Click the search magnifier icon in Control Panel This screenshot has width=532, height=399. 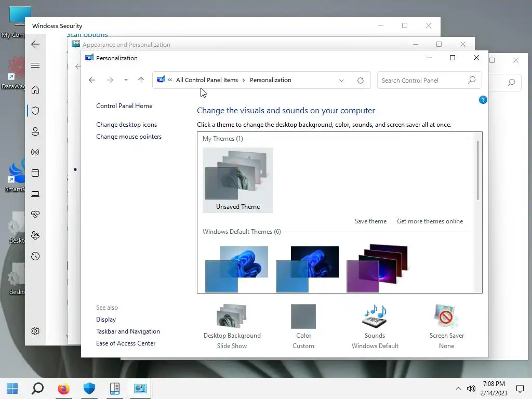click(472, 80)
